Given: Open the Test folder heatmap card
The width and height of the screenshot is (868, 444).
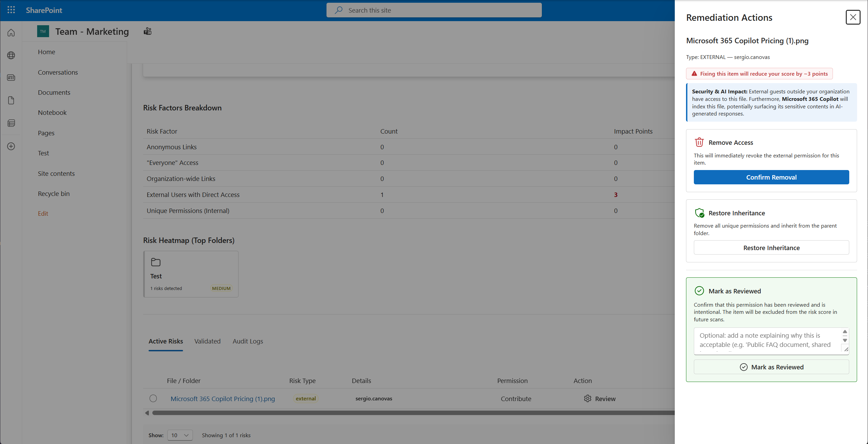Looking at the screenshot, I should pos(191,274).
